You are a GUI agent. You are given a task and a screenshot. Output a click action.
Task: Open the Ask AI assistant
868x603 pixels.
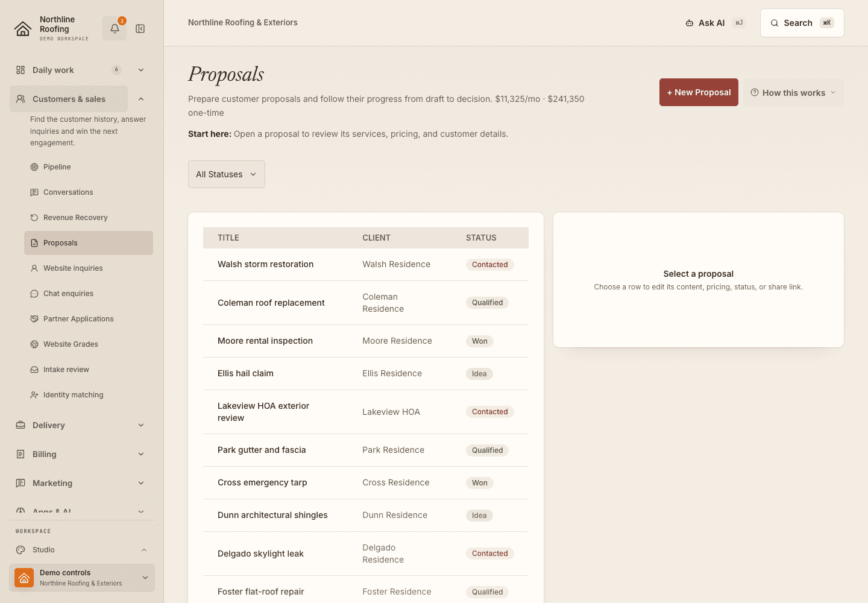click(715, 23)
